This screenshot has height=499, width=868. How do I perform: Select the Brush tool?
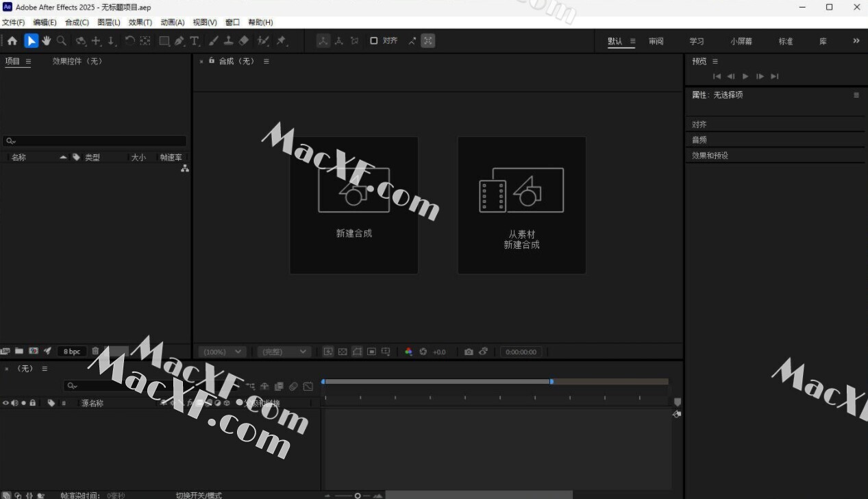click(214, 41)
